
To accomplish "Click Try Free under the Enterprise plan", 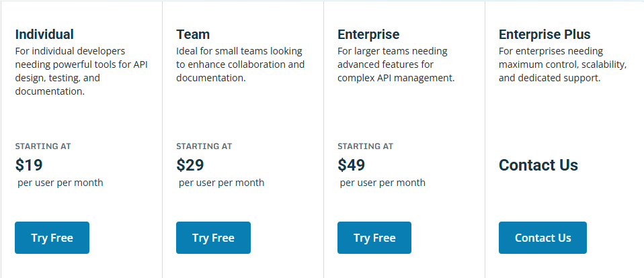I will tap(374, 238).
